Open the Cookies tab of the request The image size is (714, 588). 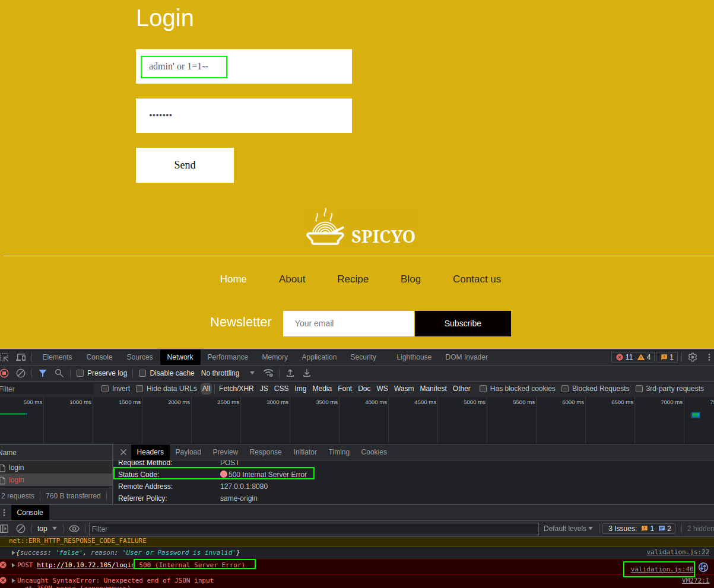point(374,452)
